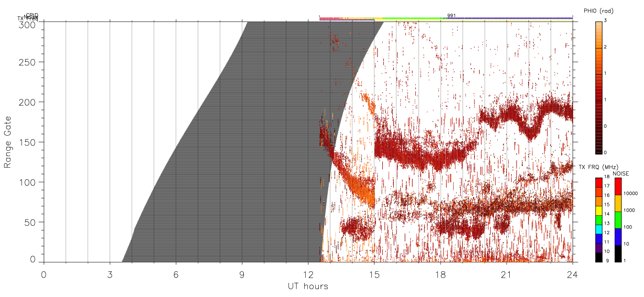This screenshot has height=297, width=644.
Task: Pick the blue TX FRQ swatch between 12 and 11
Action: click(598, 237)
